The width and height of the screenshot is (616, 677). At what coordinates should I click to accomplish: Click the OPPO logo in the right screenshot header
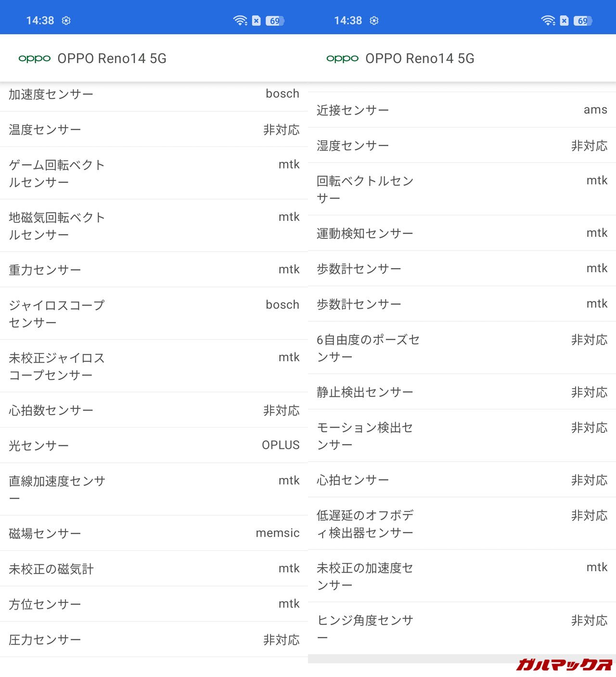click(x=342, y=59)
